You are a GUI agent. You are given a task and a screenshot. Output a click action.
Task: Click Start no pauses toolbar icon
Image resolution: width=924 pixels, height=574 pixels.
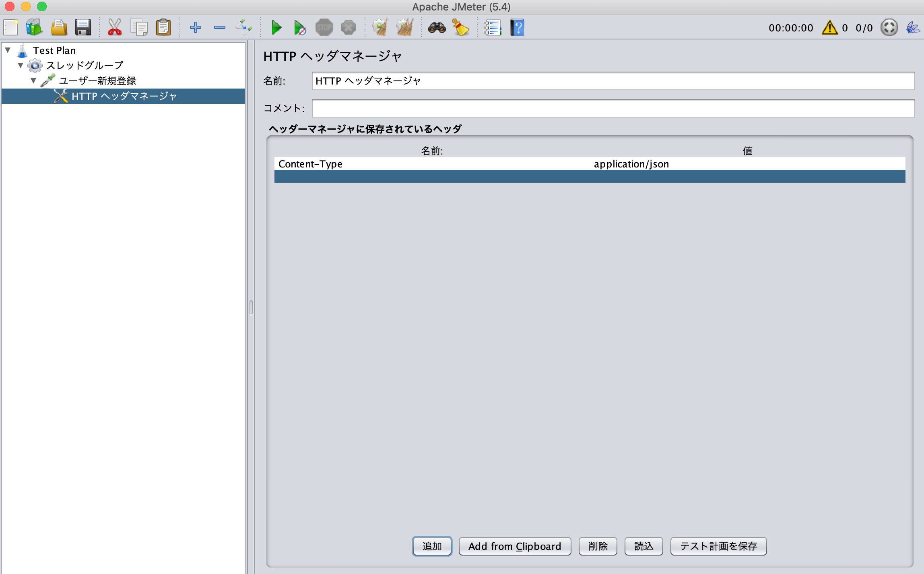pos(300,28)
